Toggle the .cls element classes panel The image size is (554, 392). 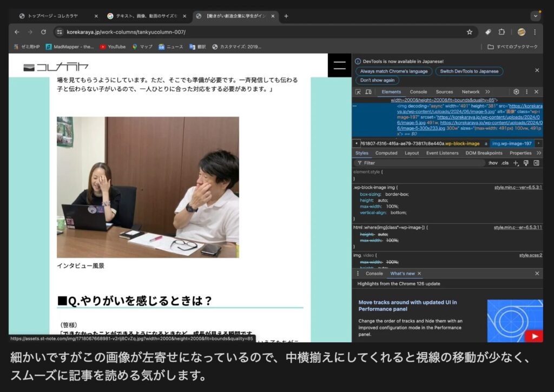505,163
